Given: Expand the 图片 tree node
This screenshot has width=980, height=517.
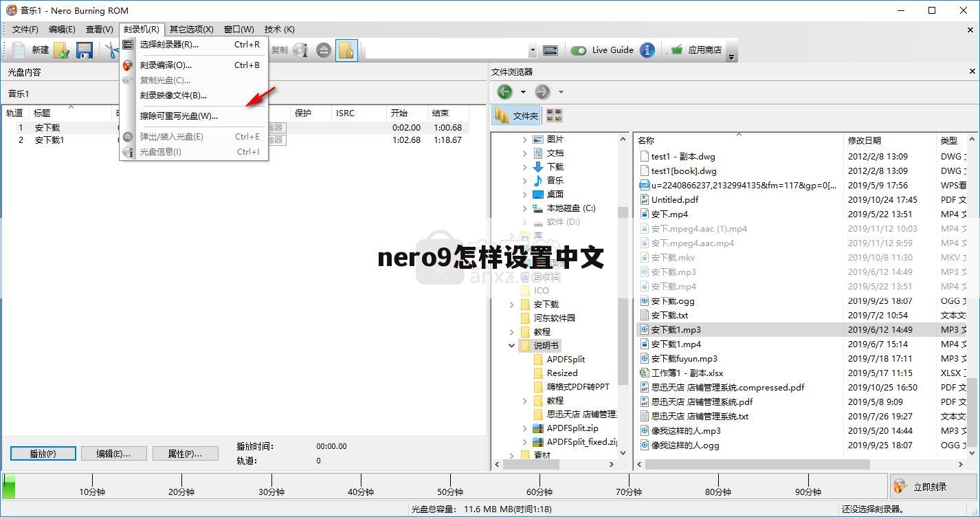Looking at the screenshot, I should [x=525, y=139].
